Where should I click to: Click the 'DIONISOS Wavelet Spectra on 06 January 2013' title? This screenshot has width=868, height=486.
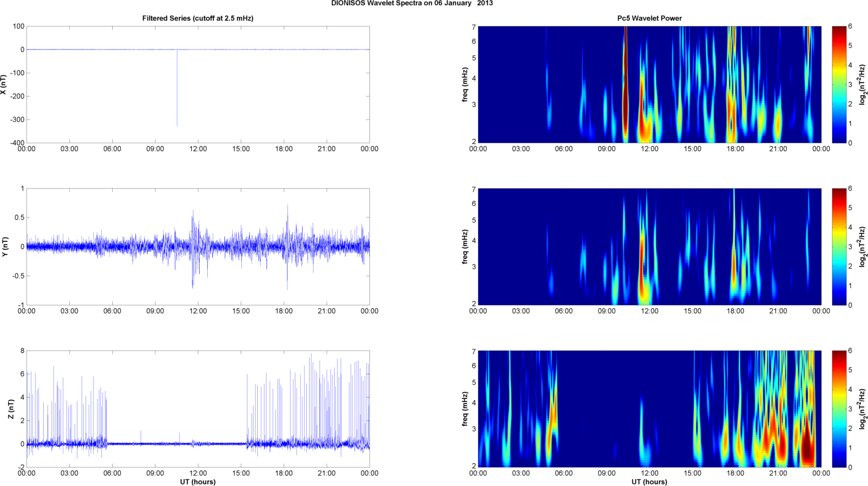(x=412, y=3)
